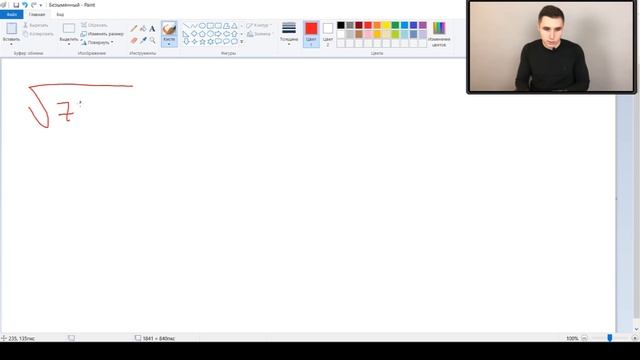Viewport: 640px width, 360px height.
Task: Pick the Color picker eyedropper tool
Action: pos(143,40)
